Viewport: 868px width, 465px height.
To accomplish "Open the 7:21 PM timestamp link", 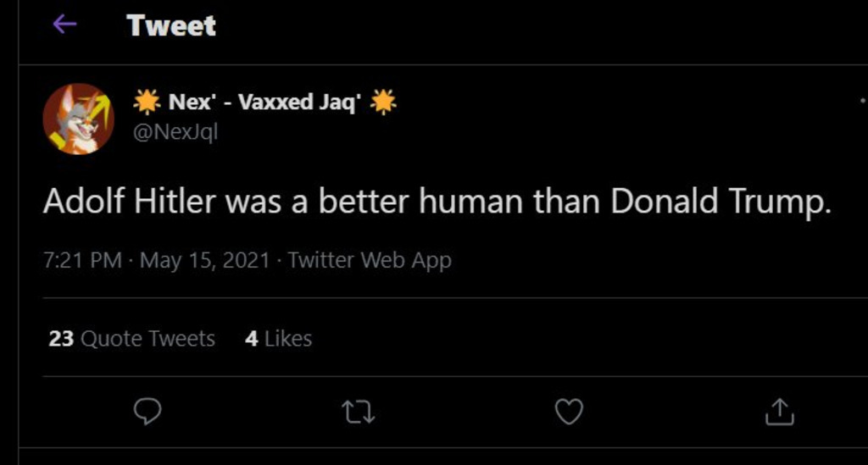I will coord(82,260).
